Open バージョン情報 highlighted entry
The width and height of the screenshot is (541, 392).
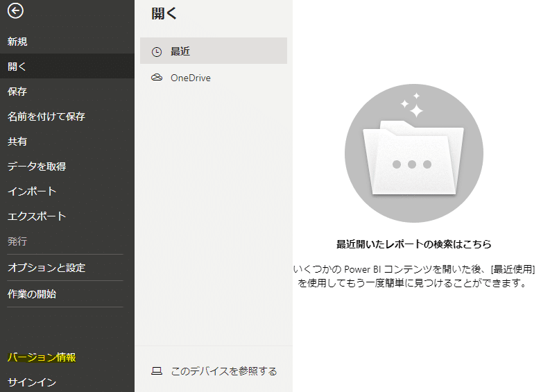[67, 357]
